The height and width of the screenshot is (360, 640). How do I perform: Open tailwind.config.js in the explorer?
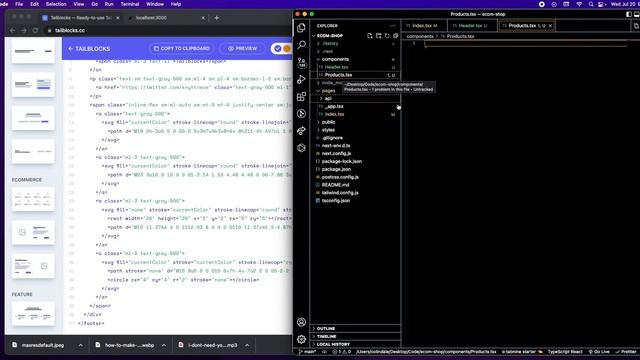(355, 193)
